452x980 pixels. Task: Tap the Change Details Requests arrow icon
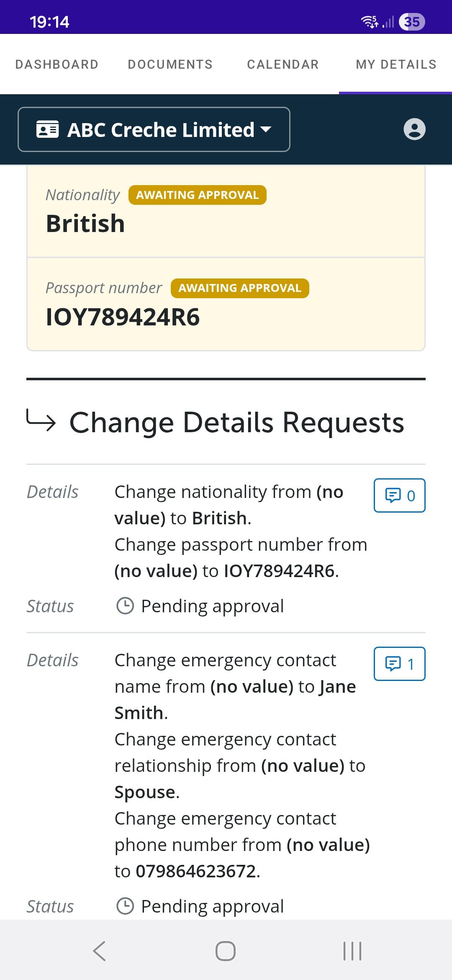coord(41,420)
